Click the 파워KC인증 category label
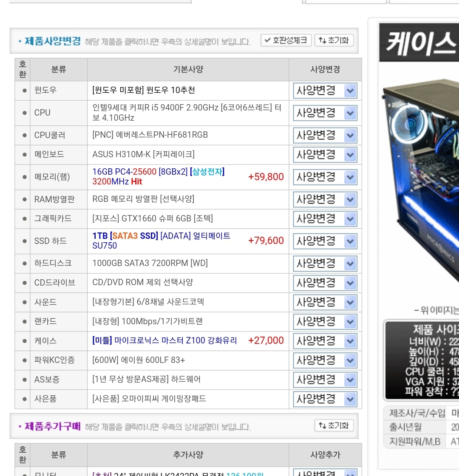Screen dimensions: 459x476 [54, 360]
